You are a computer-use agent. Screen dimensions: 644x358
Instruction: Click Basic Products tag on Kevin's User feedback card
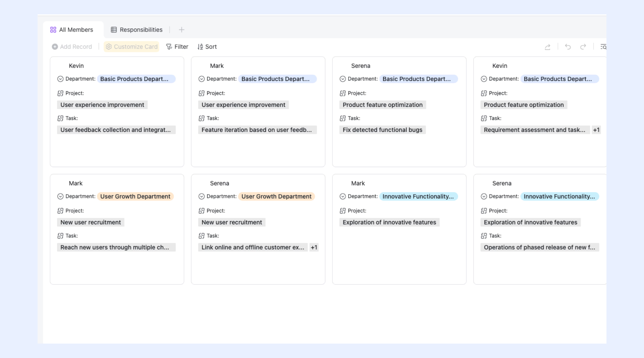tap(136, 79)
